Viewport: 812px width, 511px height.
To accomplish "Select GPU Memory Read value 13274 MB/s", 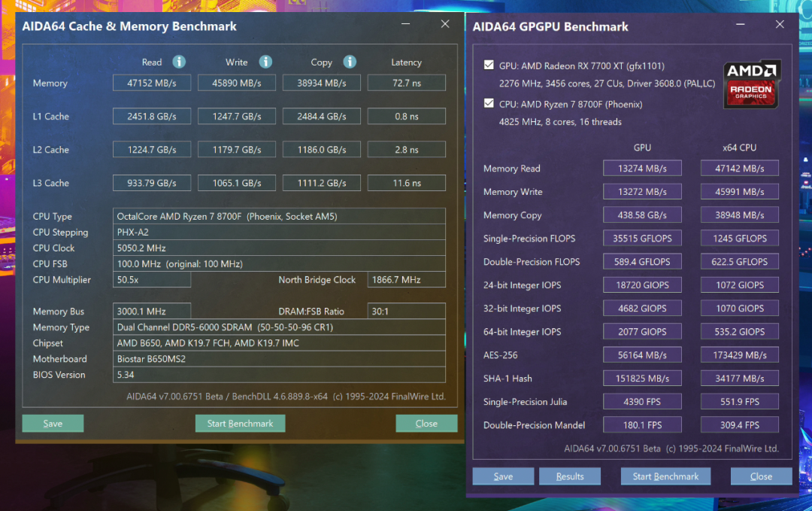I will tap(642, 169).
